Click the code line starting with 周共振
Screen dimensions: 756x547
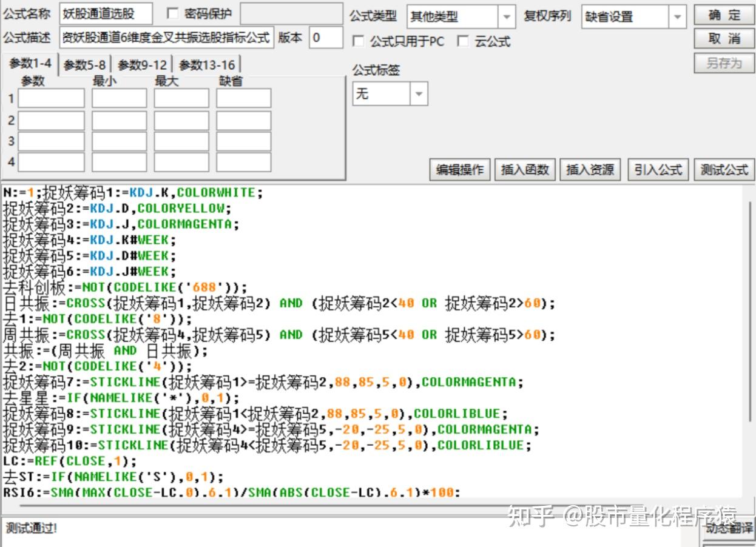point(279,334)
